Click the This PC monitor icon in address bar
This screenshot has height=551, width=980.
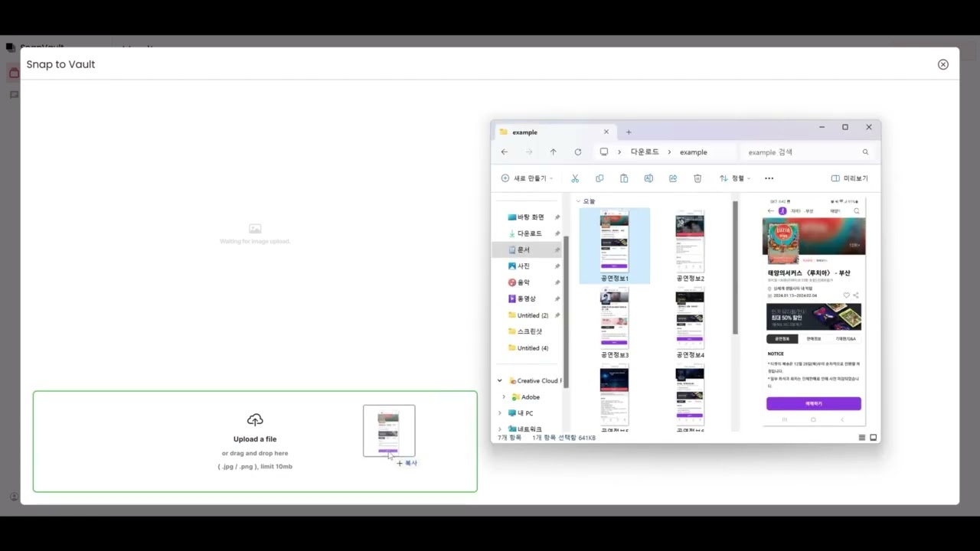coord(604,152)
